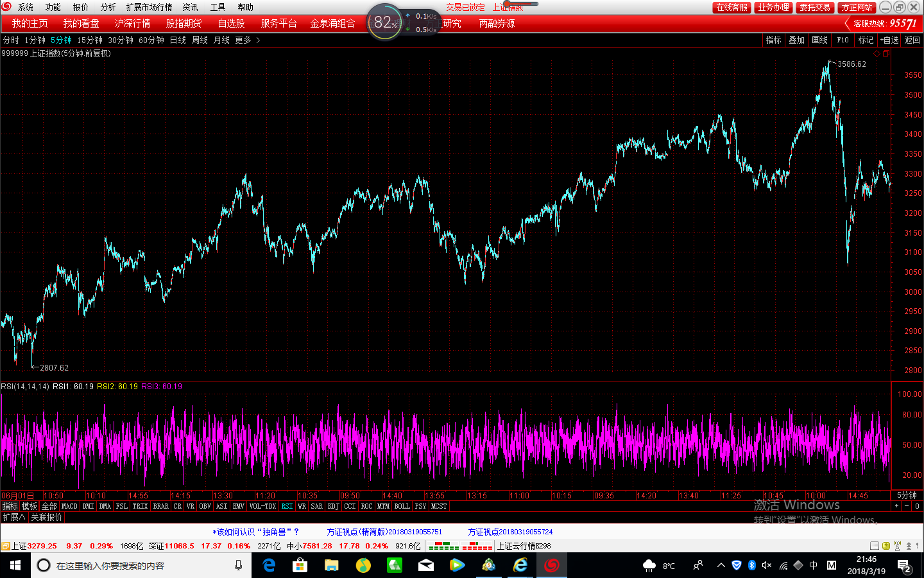Viewport: 924px width, 578px height.
Task: Select 1分钟 chart period
Action: point(35,40)
